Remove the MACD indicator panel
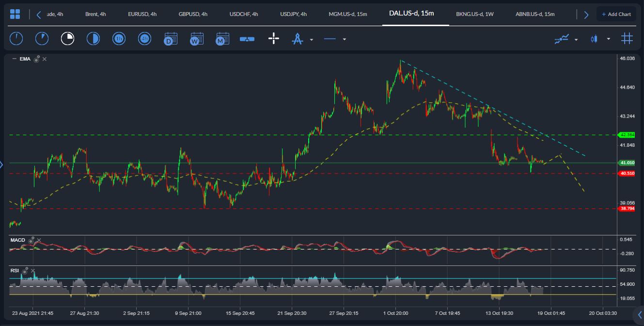 pyautogui.click(x=39, y=240)
